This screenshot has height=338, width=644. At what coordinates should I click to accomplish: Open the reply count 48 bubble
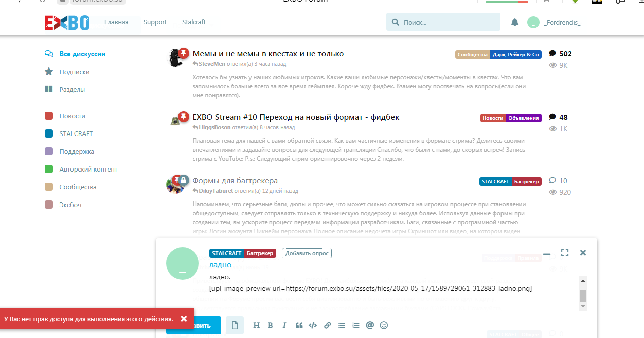[x=558, y=117]
